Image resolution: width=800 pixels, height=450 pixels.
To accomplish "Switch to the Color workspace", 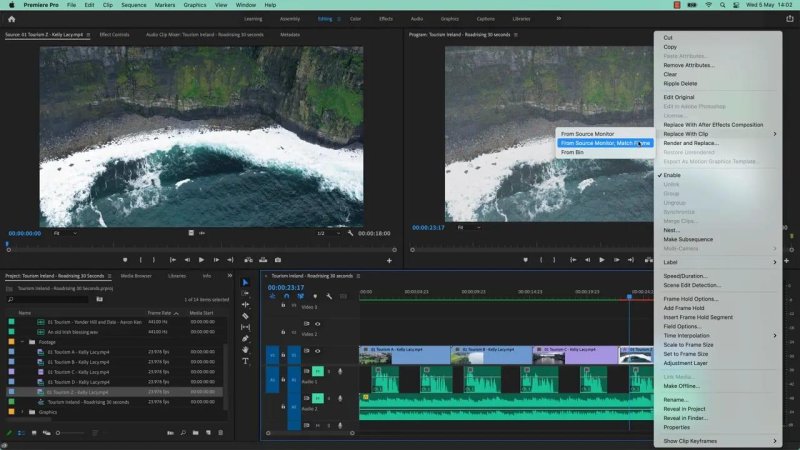I will 356,19.
